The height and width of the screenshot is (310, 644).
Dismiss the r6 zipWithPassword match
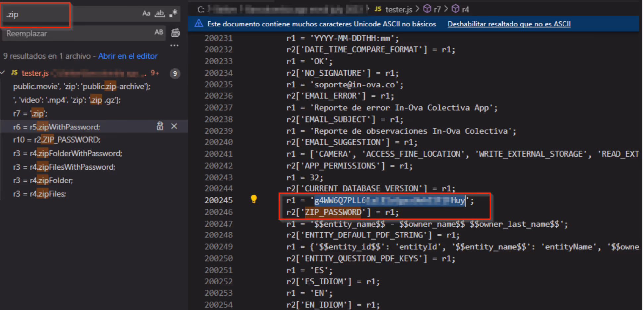174,126
